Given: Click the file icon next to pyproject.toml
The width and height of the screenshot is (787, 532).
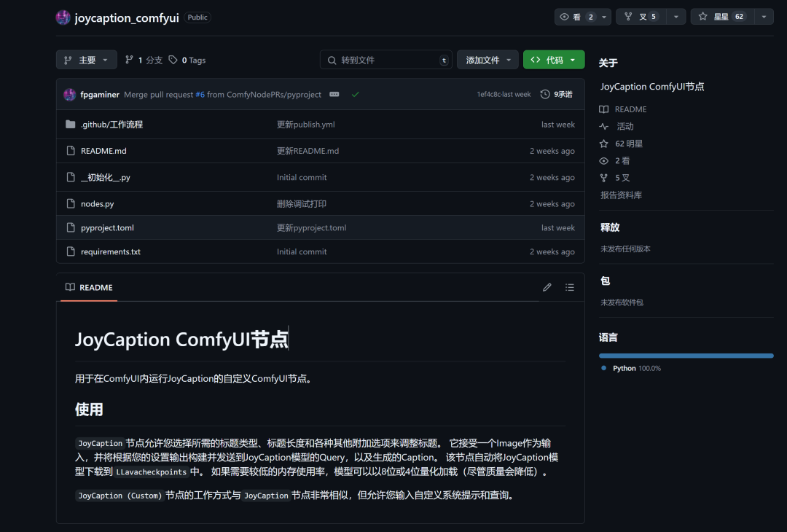Looking at the screenshot, I should click(x=70, y=227).
